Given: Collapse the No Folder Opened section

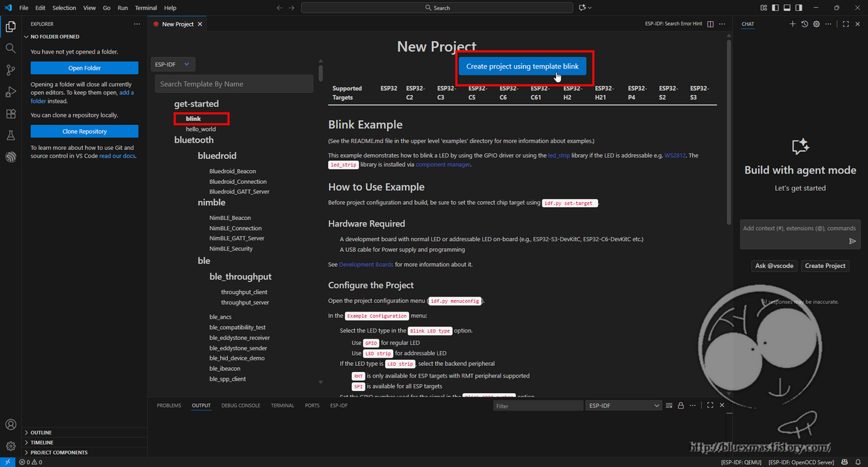Looking at the screenshot, I should click(84, 37).
